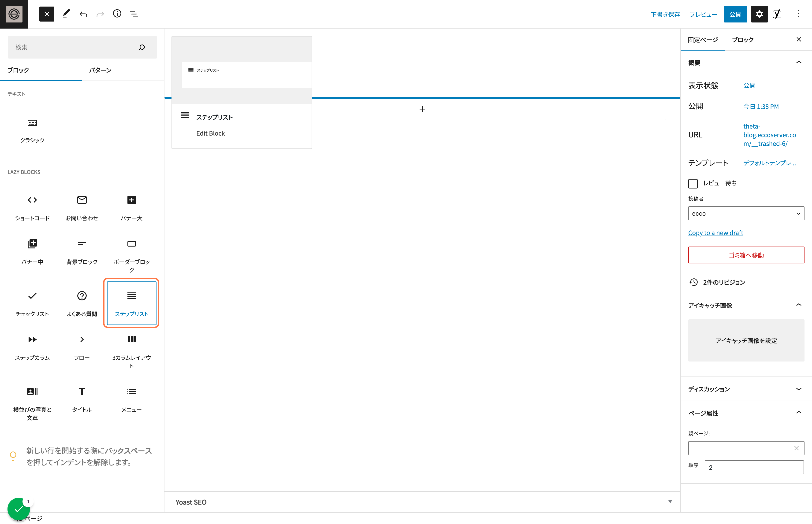Insert the タイトル block
The height and width of the screenshot is (524, 812).
[82, 399]
